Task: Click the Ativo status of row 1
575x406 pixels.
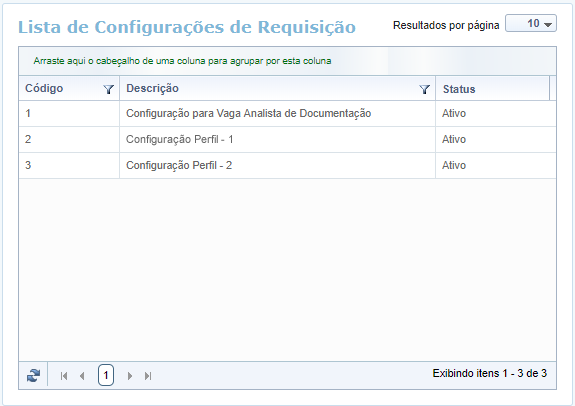Action: tap(454, 114)
